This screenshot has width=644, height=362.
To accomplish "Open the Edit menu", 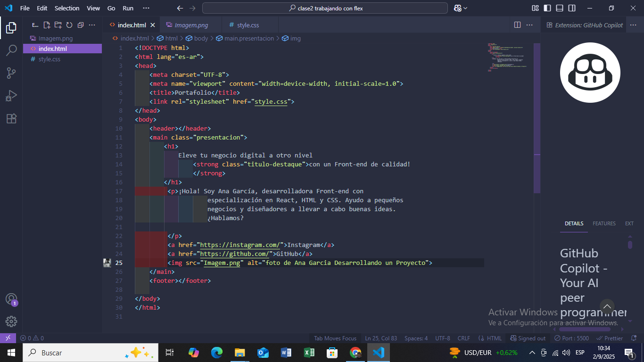I will tap(42, 8).
